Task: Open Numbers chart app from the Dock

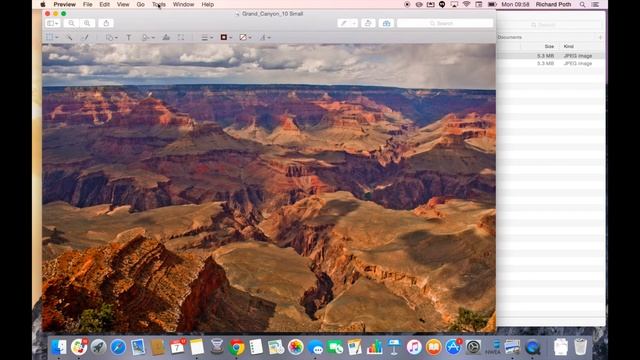Action: tap(374, 347)
